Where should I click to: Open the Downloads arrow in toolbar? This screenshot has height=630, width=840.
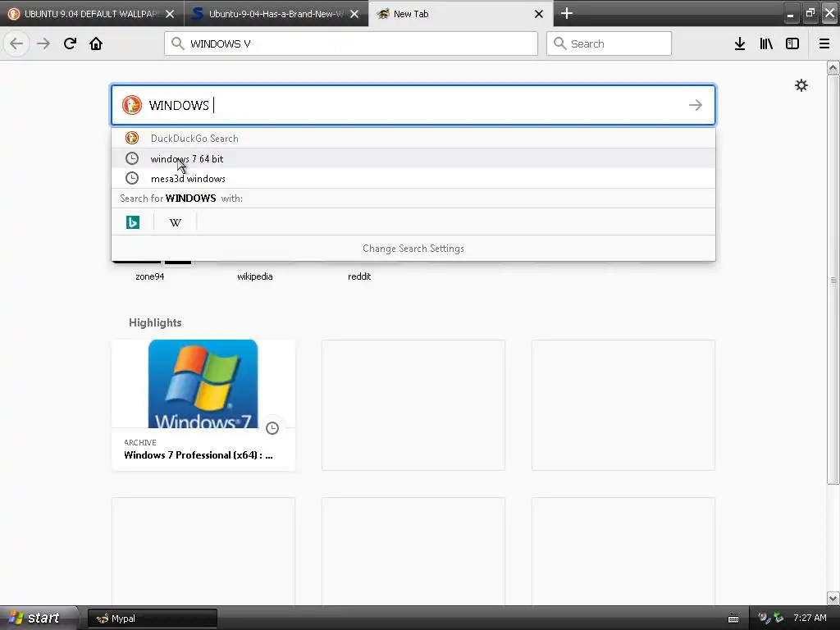click(740, 43)
